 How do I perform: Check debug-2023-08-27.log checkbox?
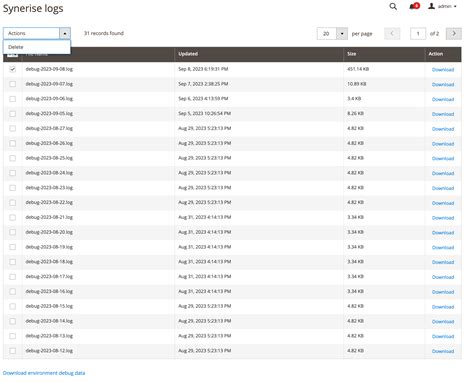click(x=13, y=128)
